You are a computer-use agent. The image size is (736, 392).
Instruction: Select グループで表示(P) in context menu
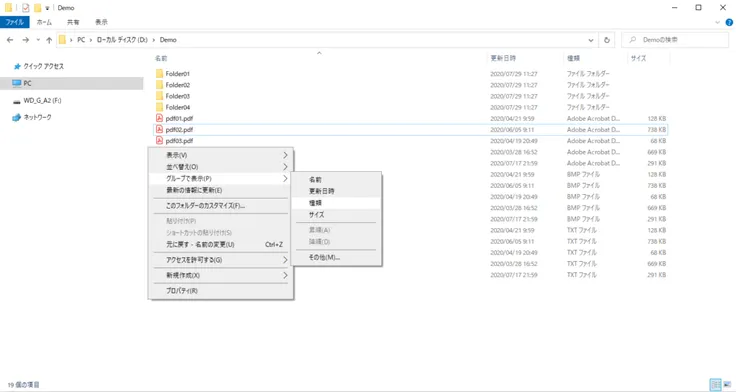(x=221, y=178)
